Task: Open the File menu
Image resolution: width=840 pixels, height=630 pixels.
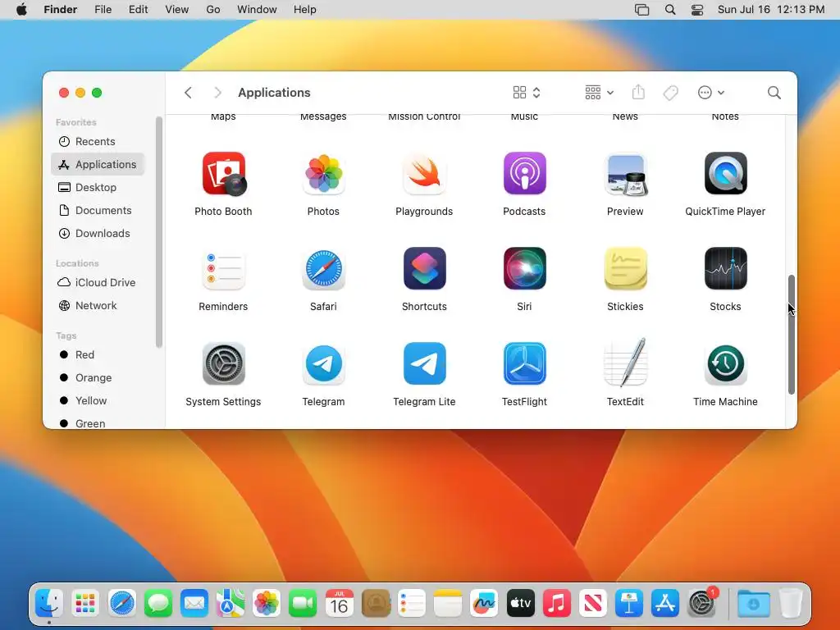Action: 103,10
